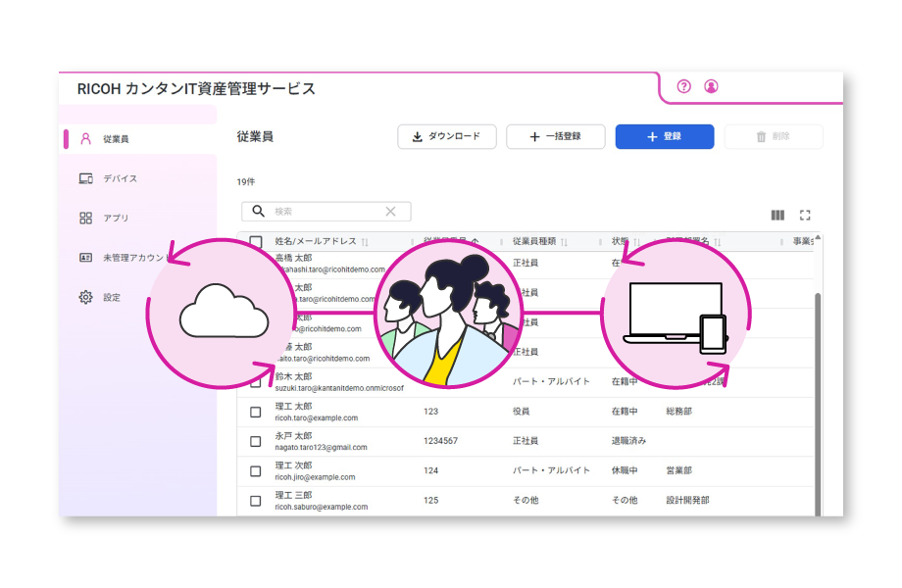Focus the 検索 search input field
902x588 pixels.
pos(324,212)
